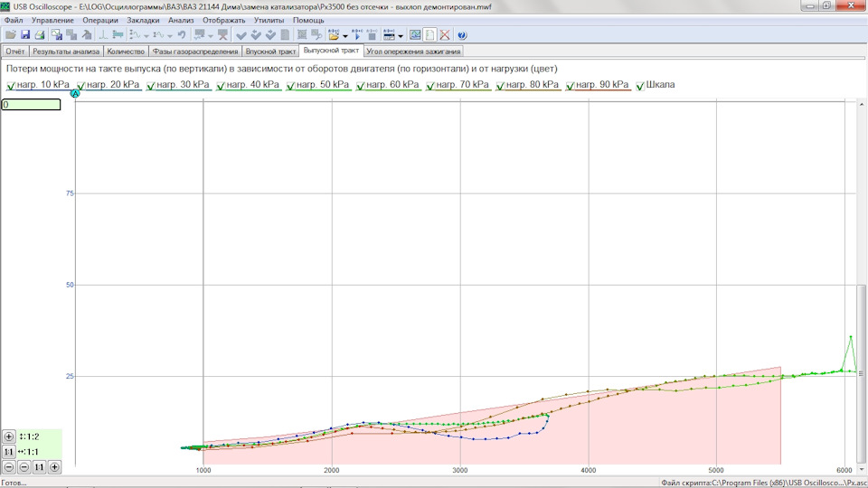Switch to the Впускной тракт tab
868x488 pixels.
click(x=271, y=52)
